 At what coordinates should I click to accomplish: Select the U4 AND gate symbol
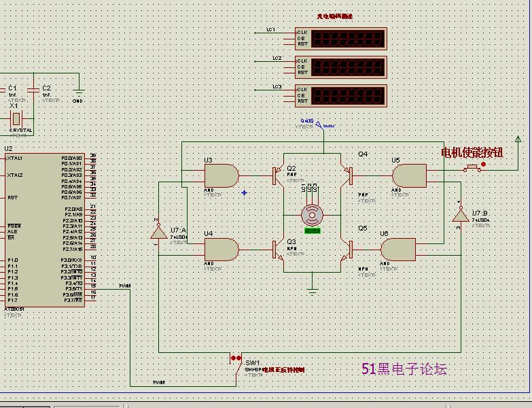(221, 250)
